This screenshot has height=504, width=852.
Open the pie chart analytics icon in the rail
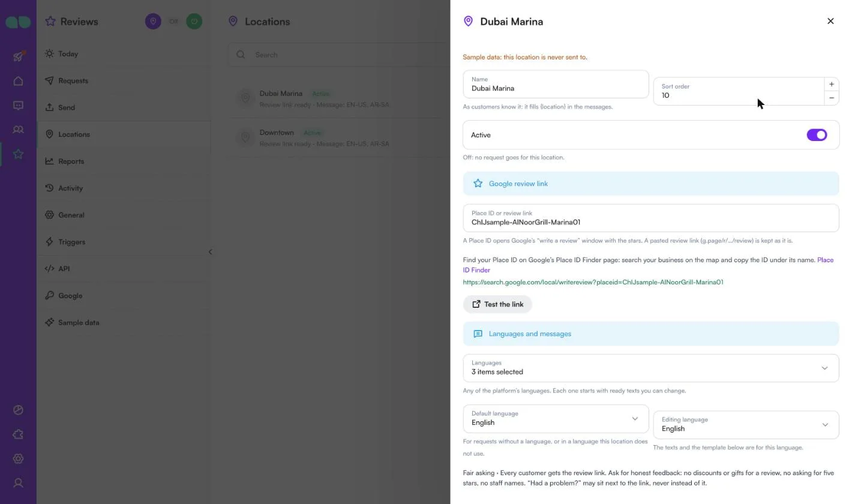tap(18, 410)
